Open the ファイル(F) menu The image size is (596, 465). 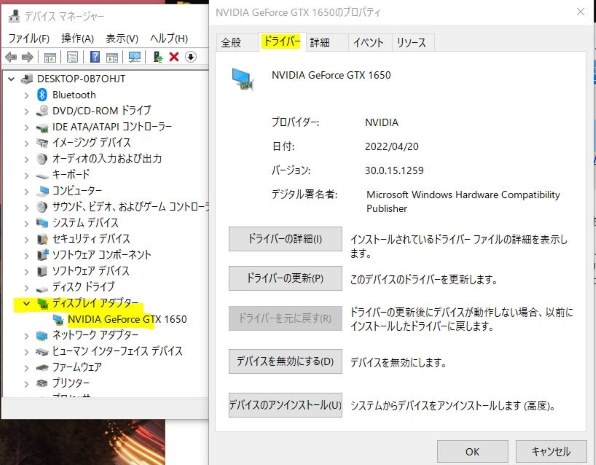pos(29,38)
